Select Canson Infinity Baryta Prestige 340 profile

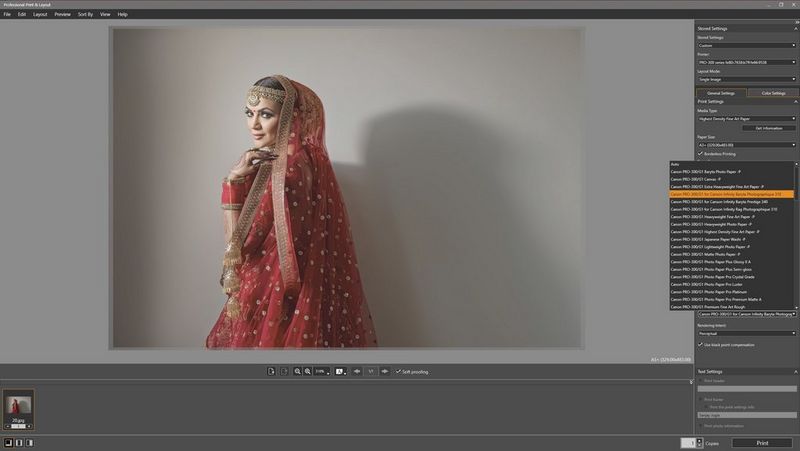point(732,202)
